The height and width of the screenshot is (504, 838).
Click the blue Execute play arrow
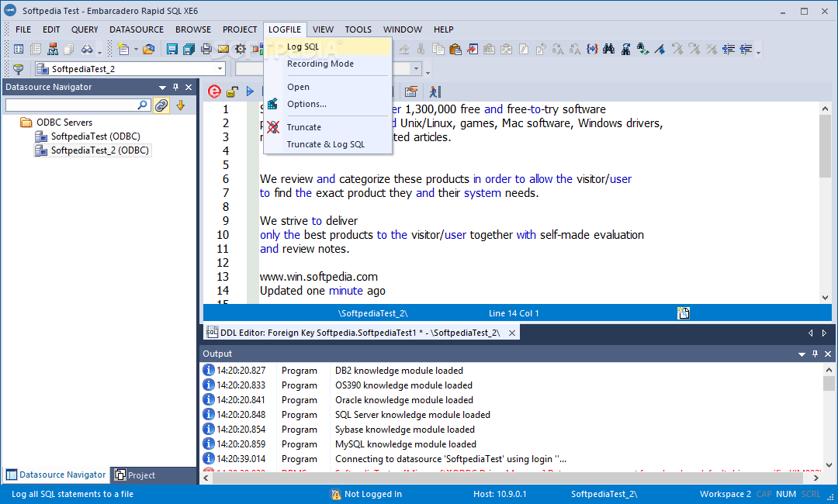[x=250, y=91]
